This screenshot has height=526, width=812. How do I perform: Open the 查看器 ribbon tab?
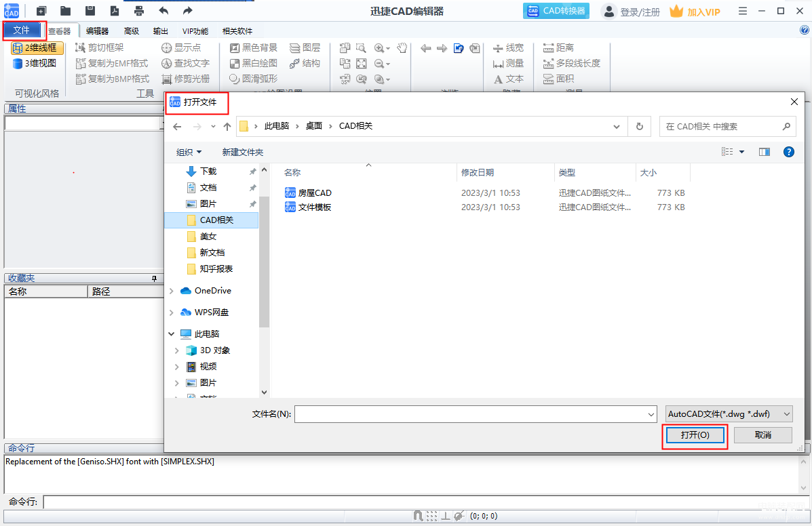(60, 31)
